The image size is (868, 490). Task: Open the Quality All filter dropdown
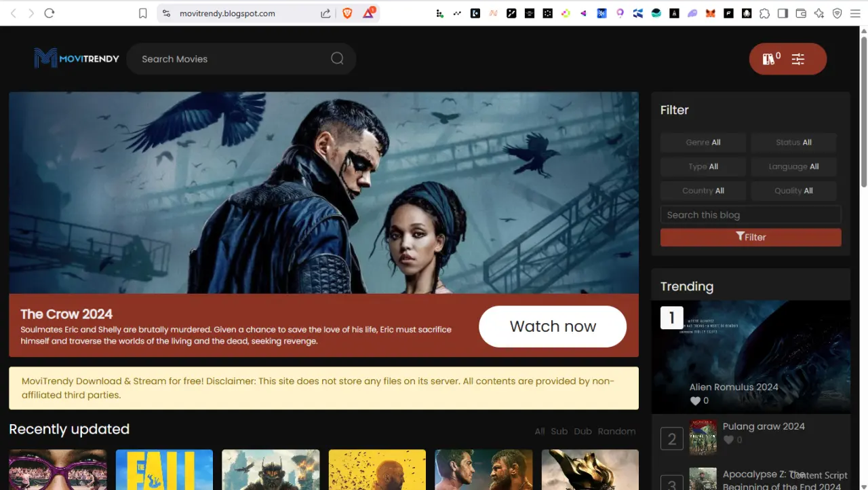pyautogui.click(x=793, y=191)
